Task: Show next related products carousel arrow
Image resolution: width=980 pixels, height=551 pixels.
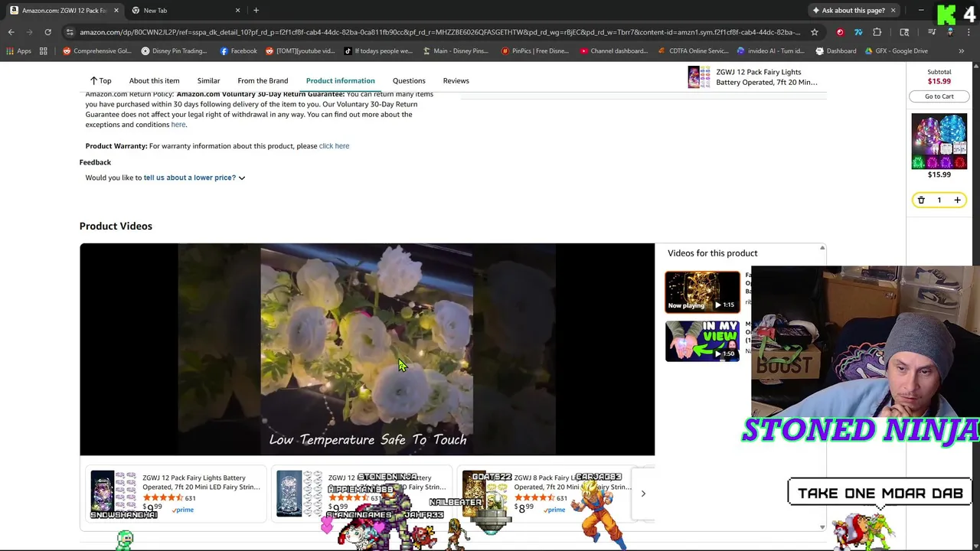Action: pos(643,494)
